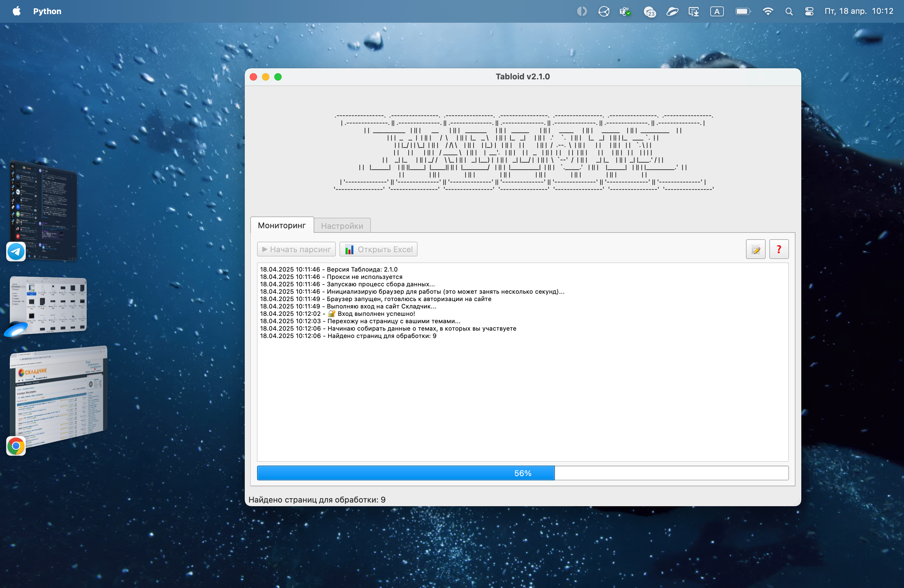The image size is (904, 588).
Task: Click the blue saucer-shaped app icon on the left
Action: point(16,329)
